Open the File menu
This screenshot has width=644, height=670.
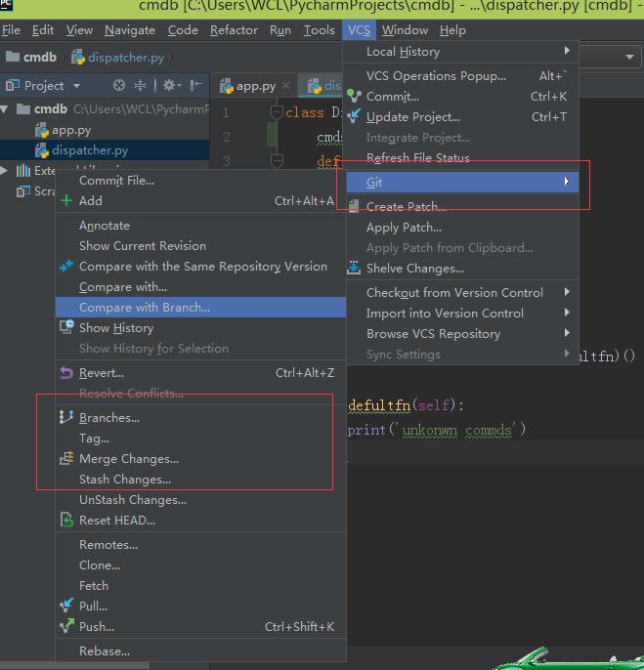[x=11, y=30]
